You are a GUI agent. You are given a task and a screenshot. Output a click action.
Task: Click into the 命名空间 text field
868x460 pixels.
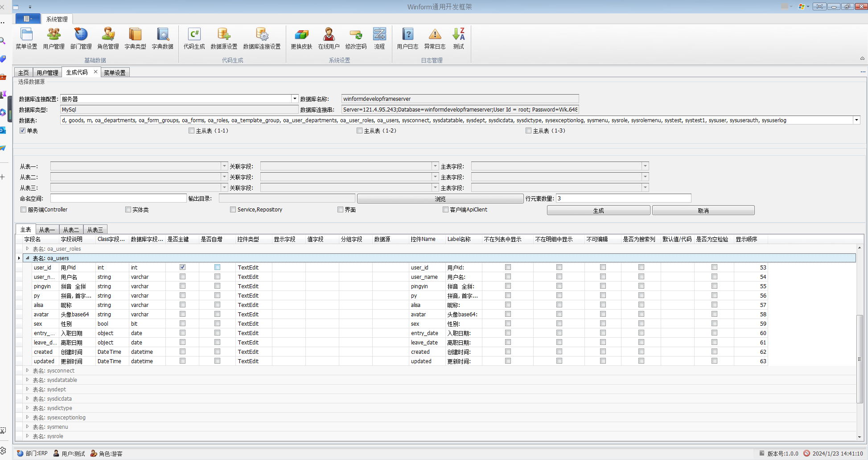point(118,199)
